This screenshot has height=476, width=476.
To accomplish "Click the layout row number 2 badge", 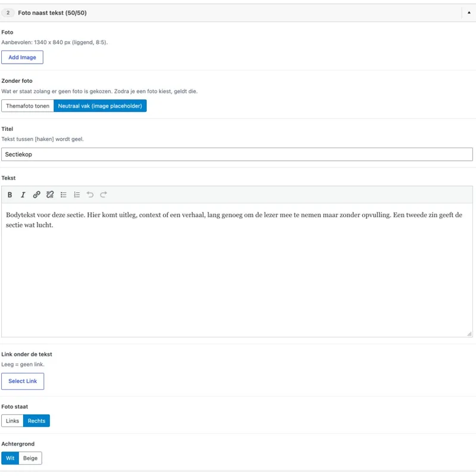I will click(8, 12).
